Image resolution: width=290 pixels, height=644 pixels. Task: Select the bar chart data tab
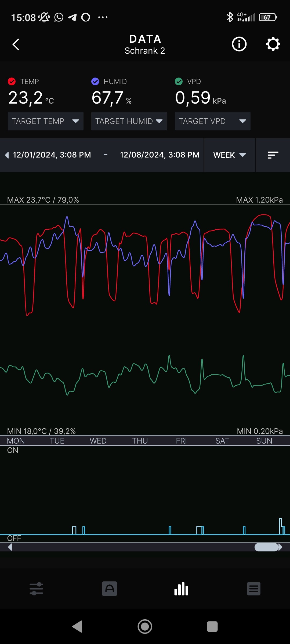click(181, 589)
